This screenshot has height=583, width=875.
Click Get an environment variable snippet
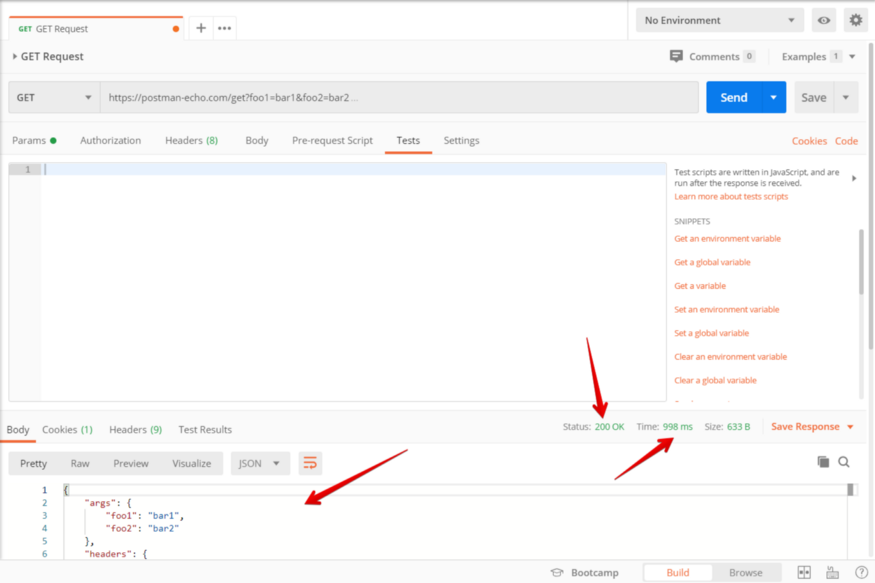point(727,239)
